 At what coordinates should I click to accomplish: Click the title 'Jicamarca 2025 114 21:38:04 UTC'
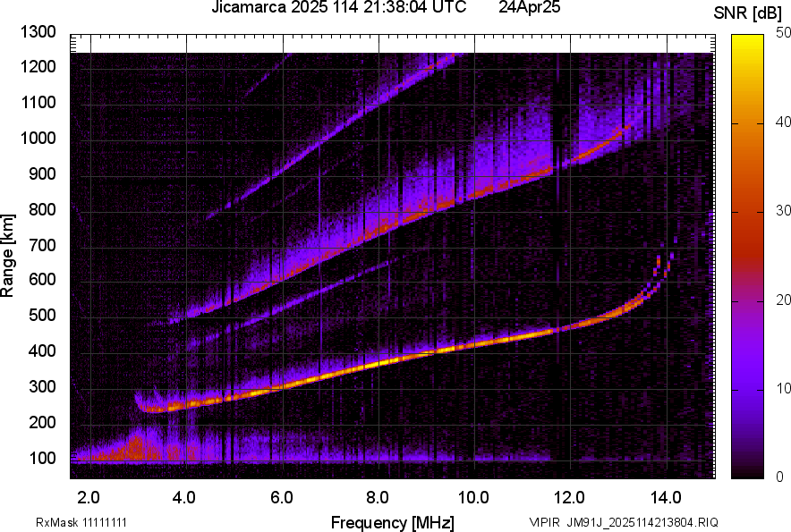pyautogui.click(x=338, y=6)
